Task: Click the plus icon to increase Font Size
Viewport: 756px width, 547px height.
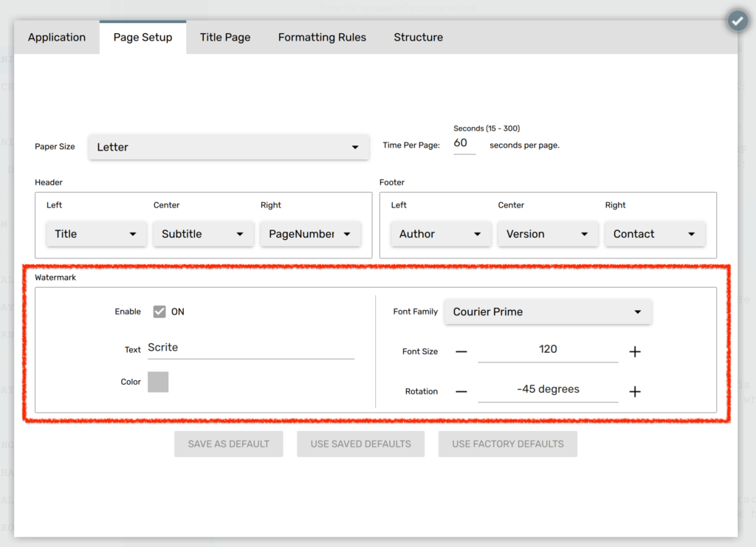Action: pyautogui.click(x=635, y=351)
